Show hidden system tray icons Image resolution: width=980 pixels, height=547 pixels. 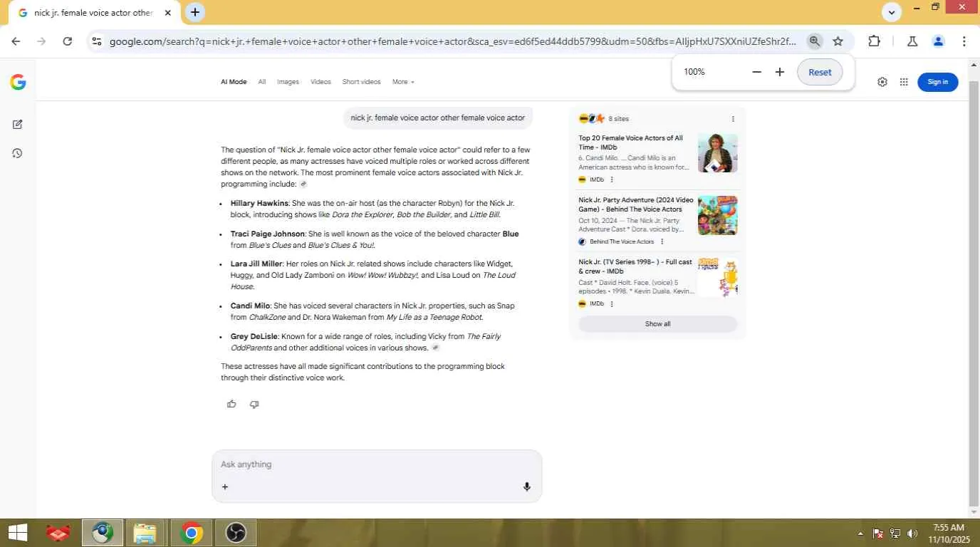click(860, 533)
